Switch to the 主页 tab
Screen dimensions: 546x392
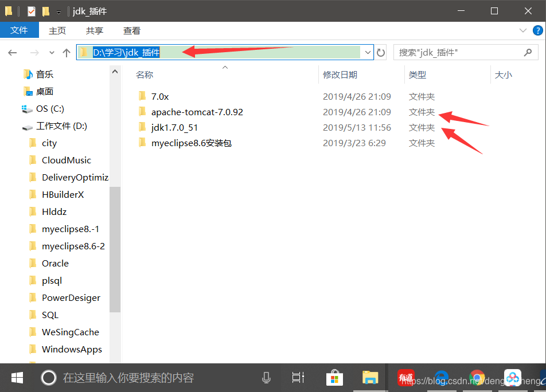57,30
